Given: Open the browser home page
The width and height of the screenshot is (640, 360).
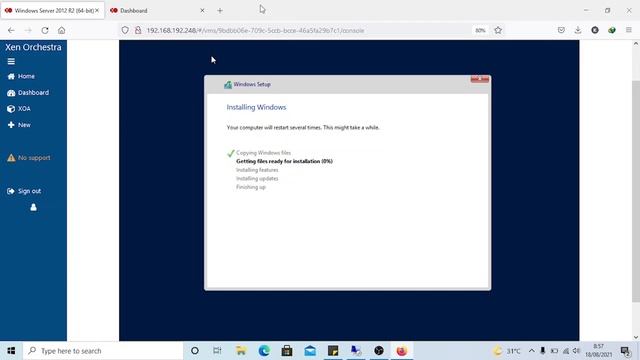Looking at the screenshot, I should [62, 30].
